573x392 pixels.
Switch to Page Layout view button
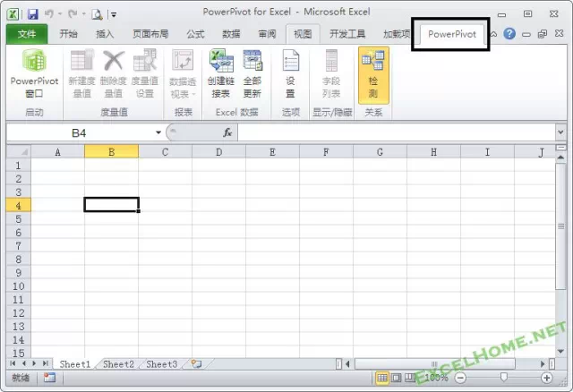(396, 378)
